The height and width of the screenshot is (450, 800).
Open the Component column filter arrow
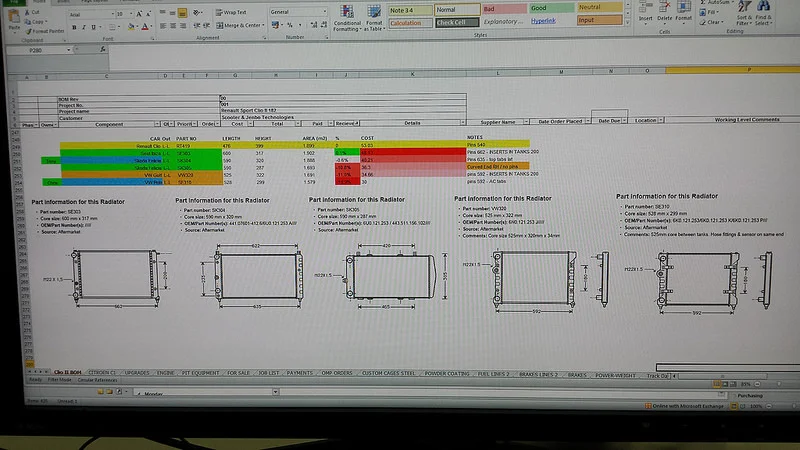[157, 124]
